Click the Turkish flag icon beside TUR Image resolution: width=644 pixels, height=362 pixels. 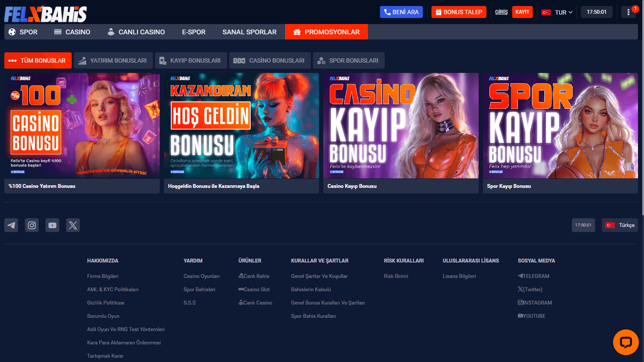click(x=546, y=12)
